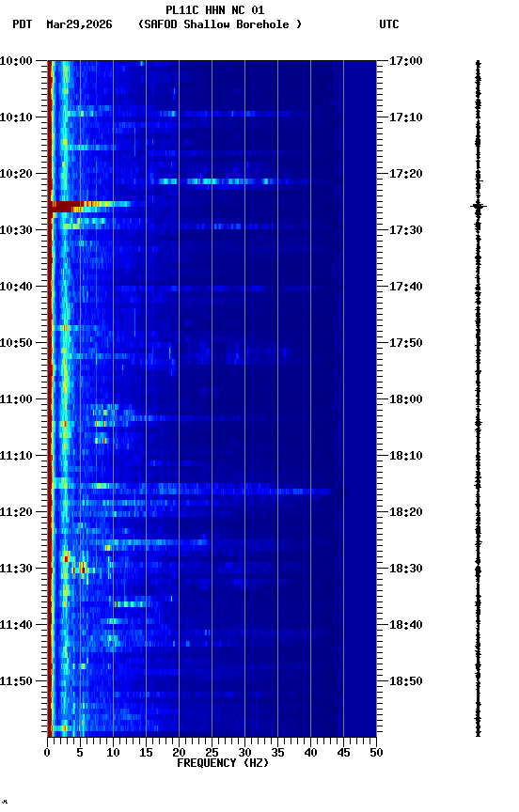Click the SAFOD Shallow Borehole label
This screenshot has height=812, width=519.
[220, 24]
